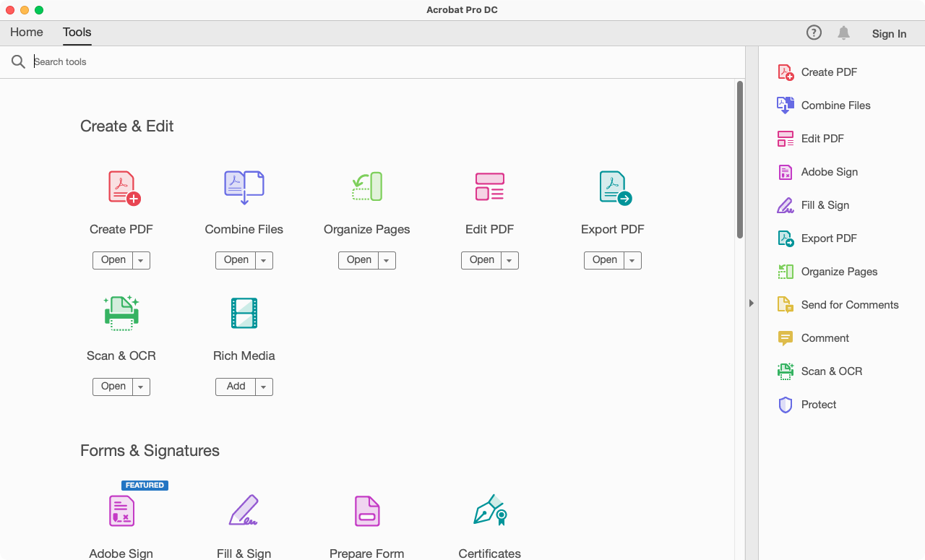Expand the Export PDF Open dropdown arrow
The image size is (925, 560).
coord(632,260)
